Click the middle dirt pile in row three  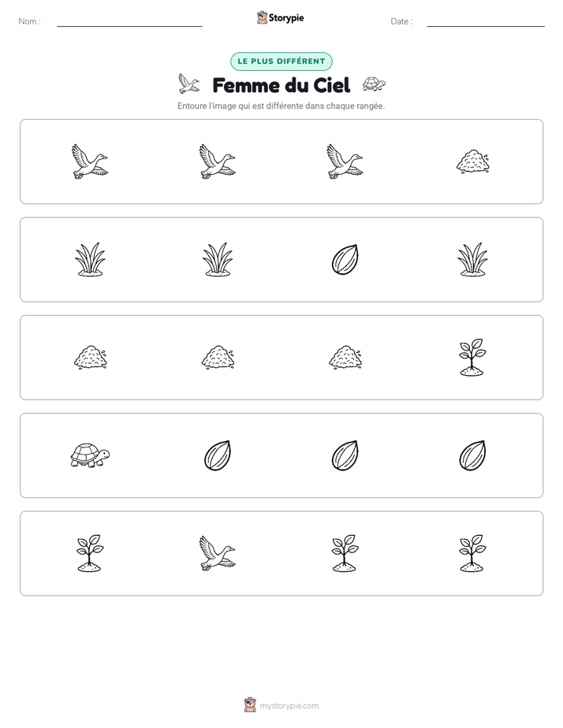coord(218,358)
